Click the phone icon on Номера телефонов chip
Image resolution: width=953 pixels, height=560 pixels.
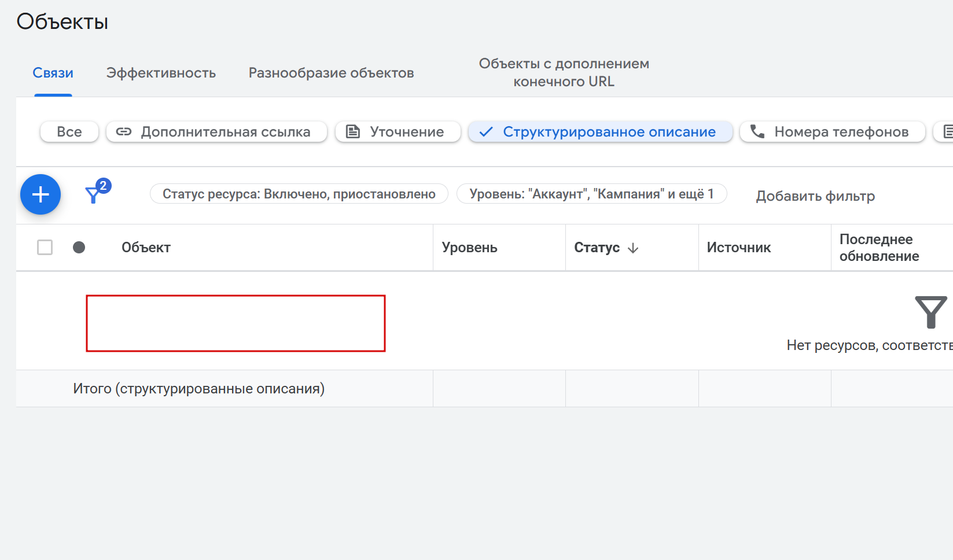[757, 132]
